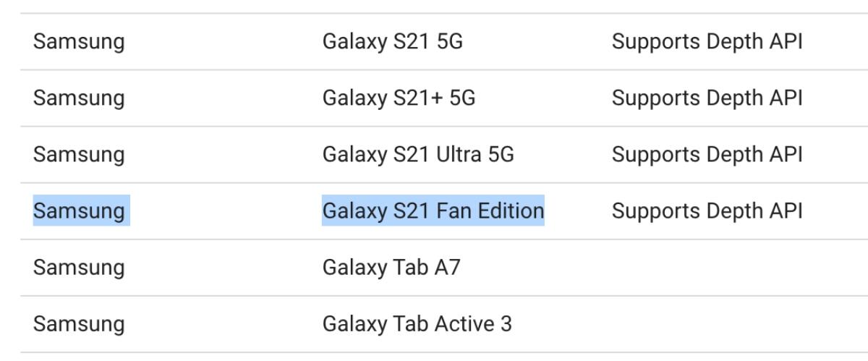This screenshot has height=361, width=868.
Task: Click Supports Depth API for Galaxy S21 5G
Action: coord(707,42)
